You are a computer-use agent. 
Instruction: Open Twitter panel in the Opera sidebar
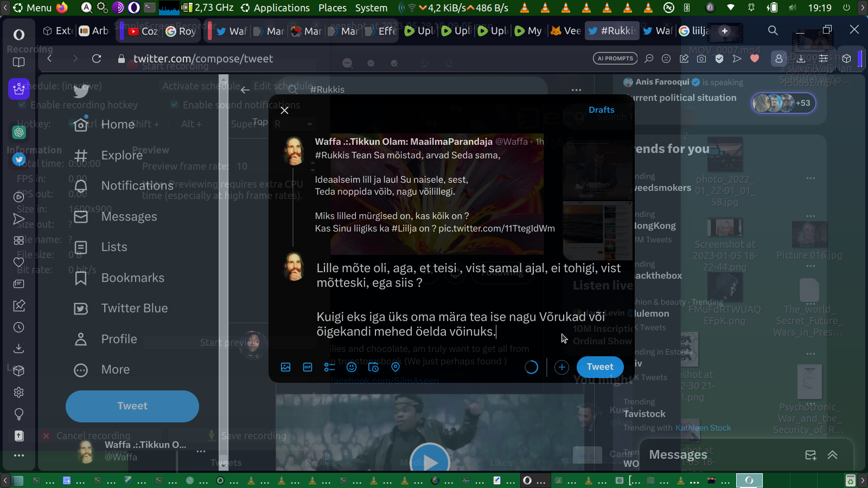coord(19,159)
